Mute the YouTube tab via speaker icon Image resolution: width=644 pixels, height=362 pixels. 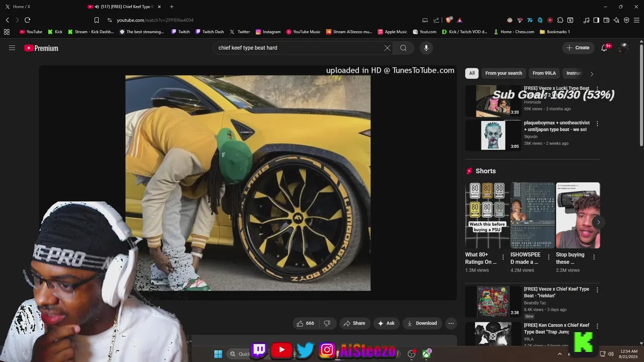click(96, 7)
